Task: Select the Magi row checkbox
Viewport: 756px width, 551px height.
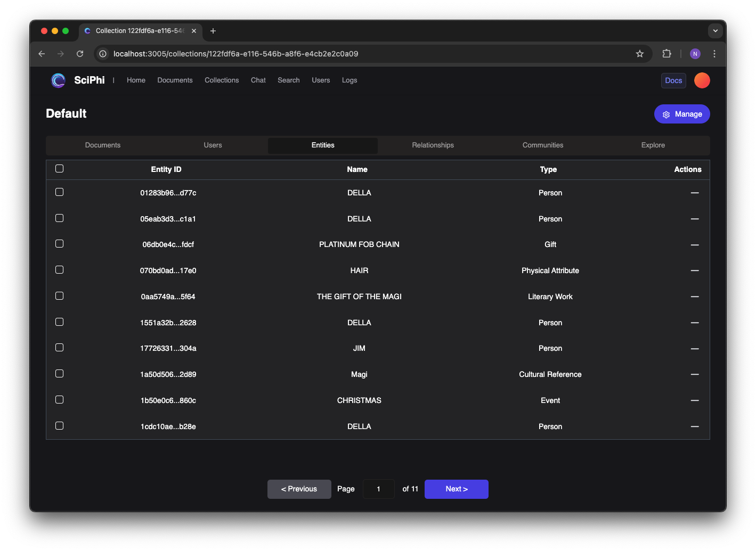Action: pyautogui.click(x=60, y=374)
